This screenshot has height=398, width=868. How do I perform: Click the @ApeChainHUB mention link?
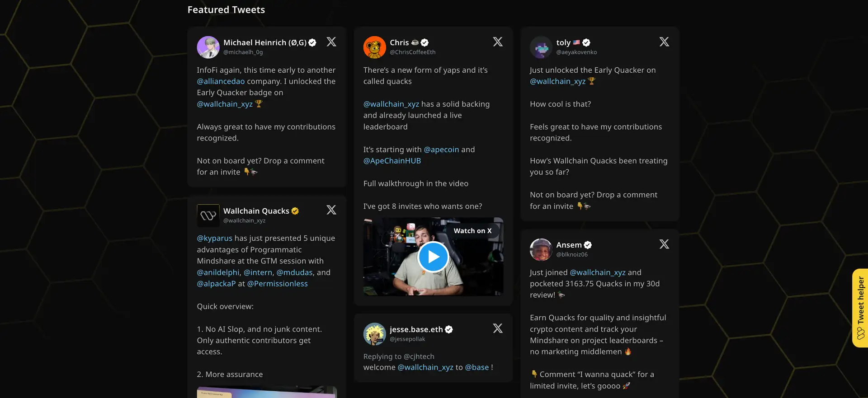392,161
